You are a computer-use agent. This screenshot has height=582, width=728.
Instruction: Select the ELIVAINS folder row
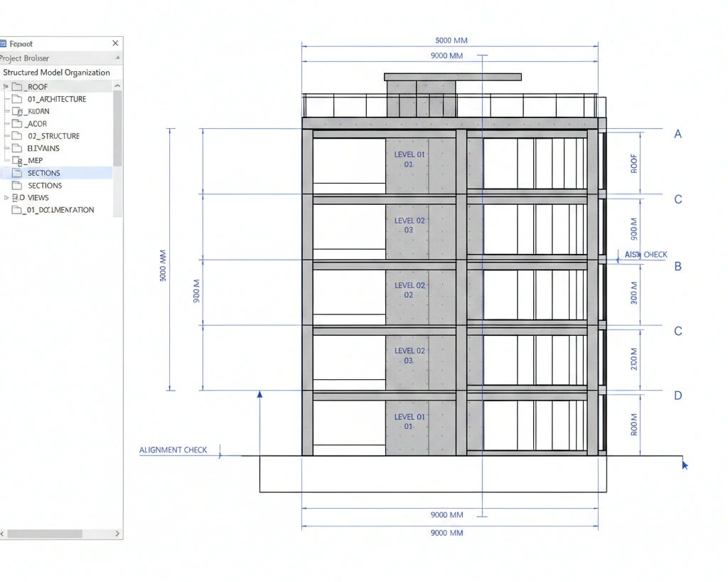pos(56,148)
